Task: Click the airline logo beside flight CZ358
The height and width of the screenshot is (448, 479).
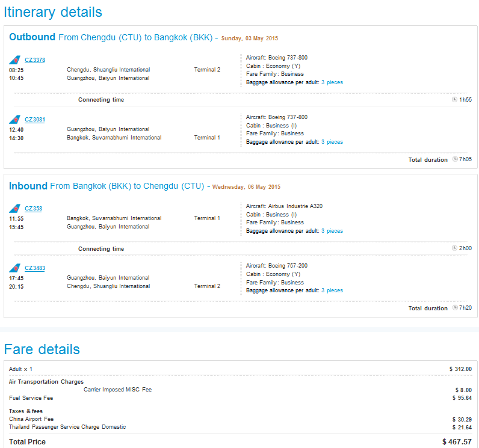Action: 14,208
